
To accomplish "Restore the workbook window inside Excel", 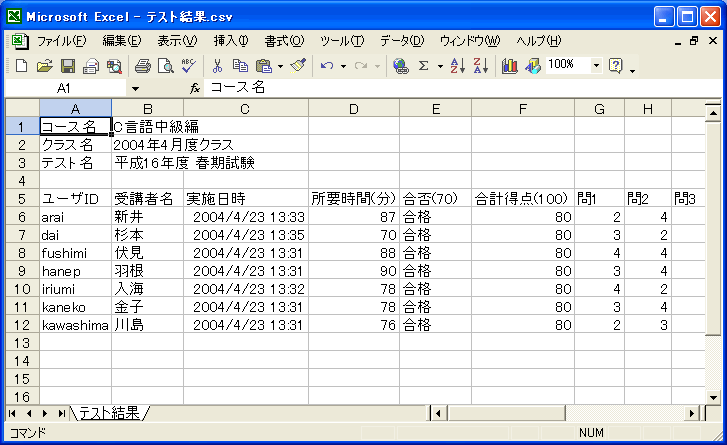I will click(x=694, y=41).
